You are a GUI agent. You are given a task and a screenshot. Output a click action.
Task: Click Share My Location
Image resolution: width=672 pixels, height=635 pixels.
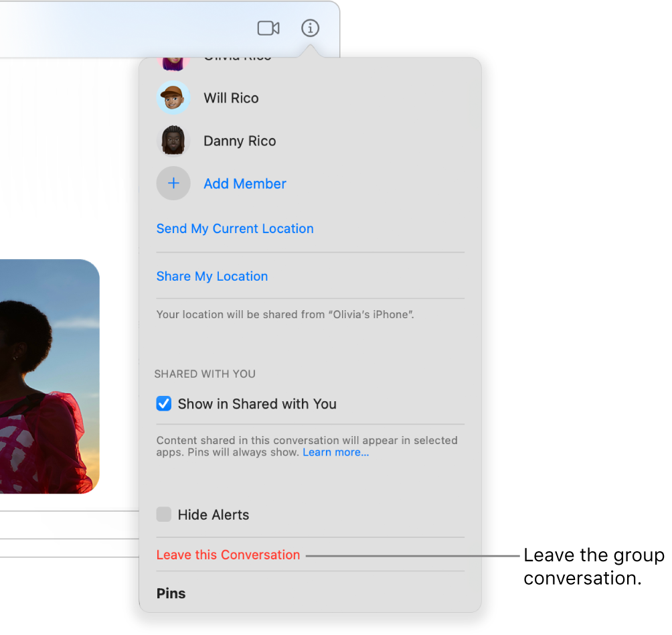(x=212, y=277)
